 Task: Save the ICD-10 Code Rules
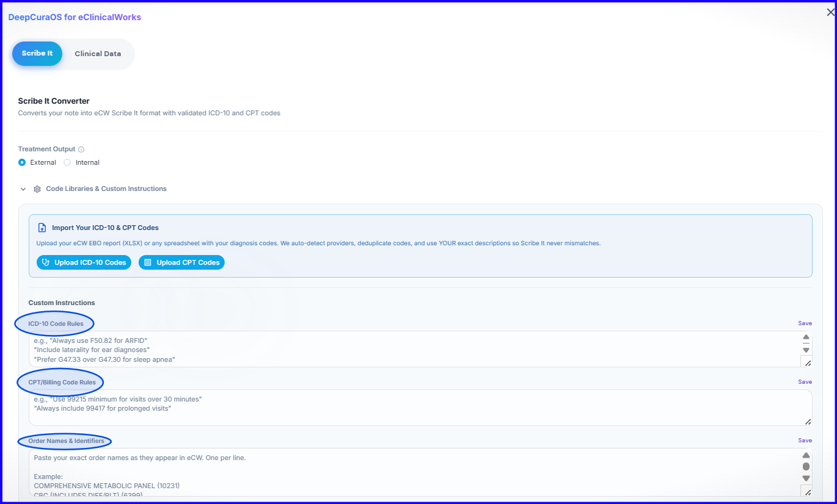tap(805, 323)
